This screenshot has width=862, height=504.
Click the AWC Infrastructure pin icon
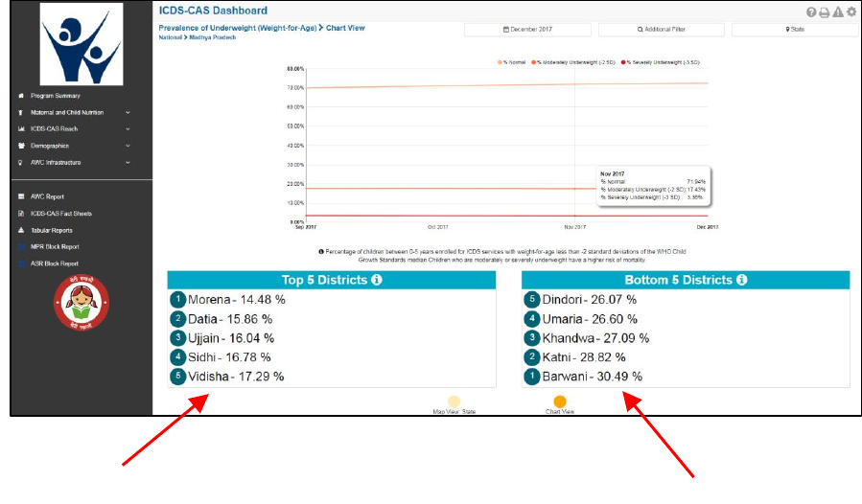tap(21, 163)
